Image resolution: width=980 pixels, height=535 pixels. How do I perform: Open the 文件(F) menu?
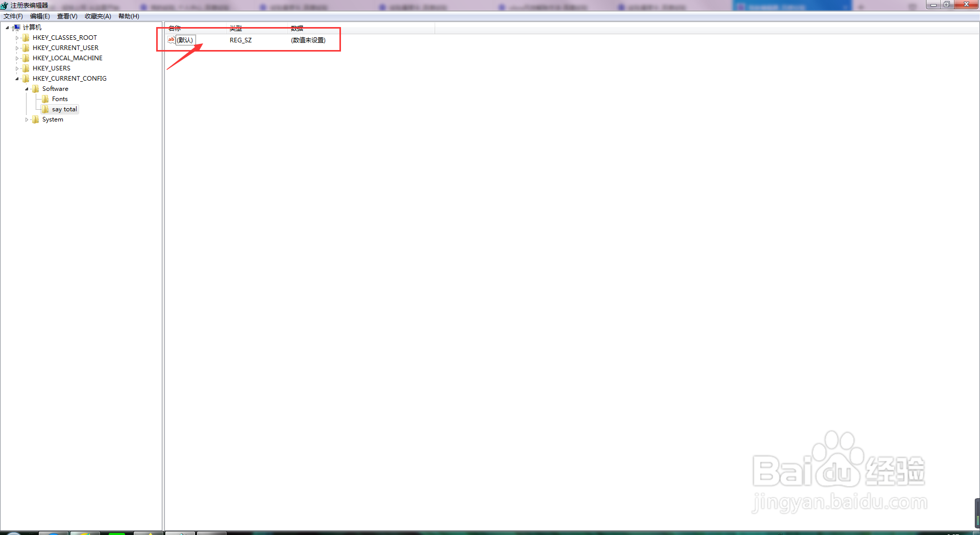tap(13, 16)
